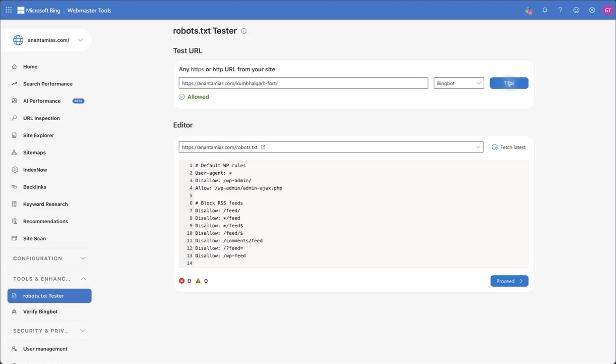
Task: Open the external link icon after robots.txt URL
Action: click(263, 147)
